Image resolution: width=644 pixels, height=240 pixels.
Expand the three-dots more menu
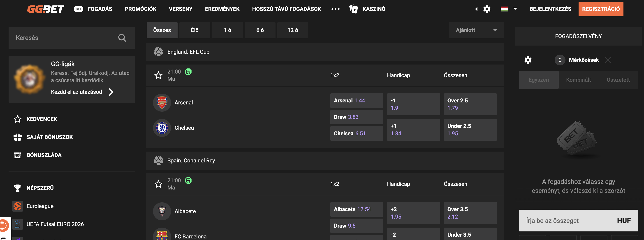click(335, 9)
